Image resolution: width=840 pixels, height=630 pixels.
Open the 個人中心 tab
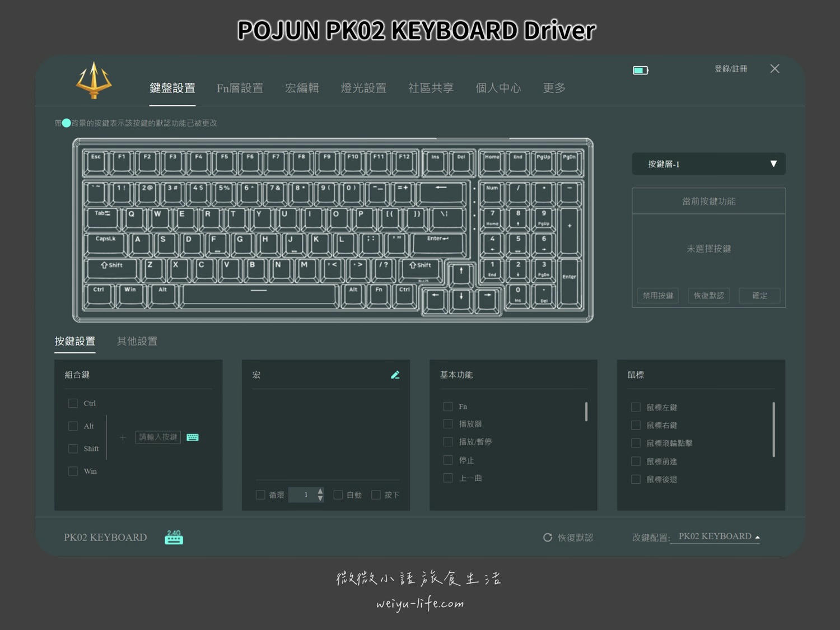click(x=498, y=88)
